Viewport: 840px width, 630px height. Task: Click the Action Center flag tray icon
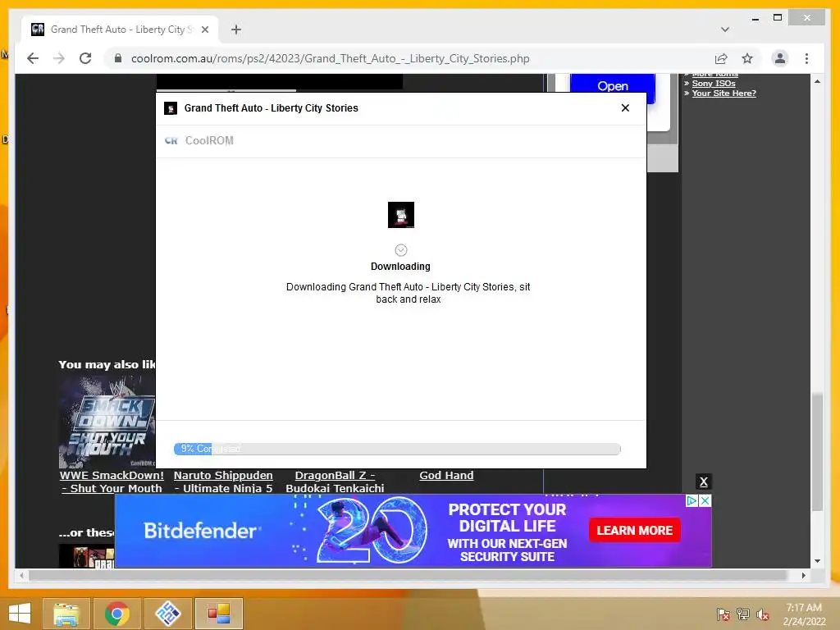coord(724,614)
